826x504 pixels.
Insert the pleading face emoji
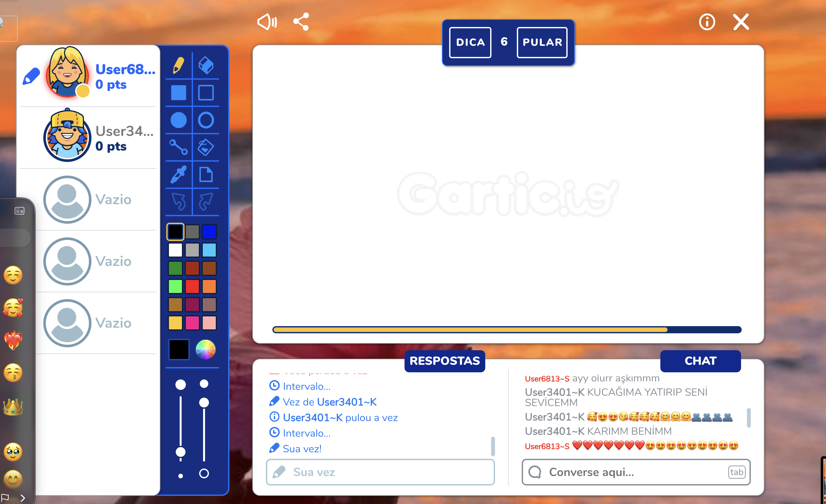coord(13,452)
